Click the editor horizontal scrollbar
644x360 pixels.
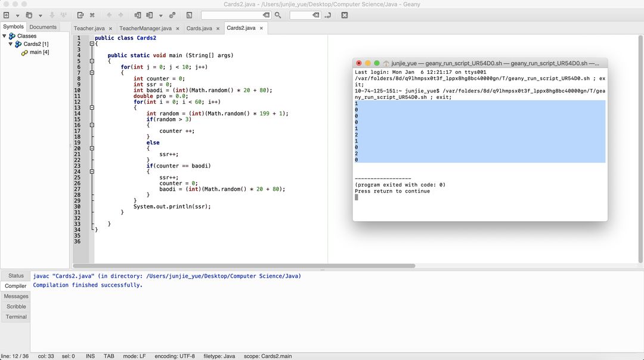[244, 266]
